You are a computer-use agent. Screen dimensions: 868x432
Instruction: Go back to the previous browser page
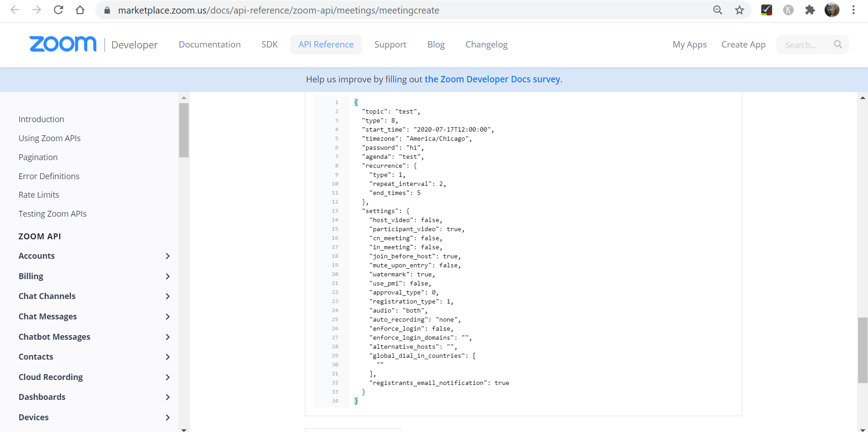(15, 10)
